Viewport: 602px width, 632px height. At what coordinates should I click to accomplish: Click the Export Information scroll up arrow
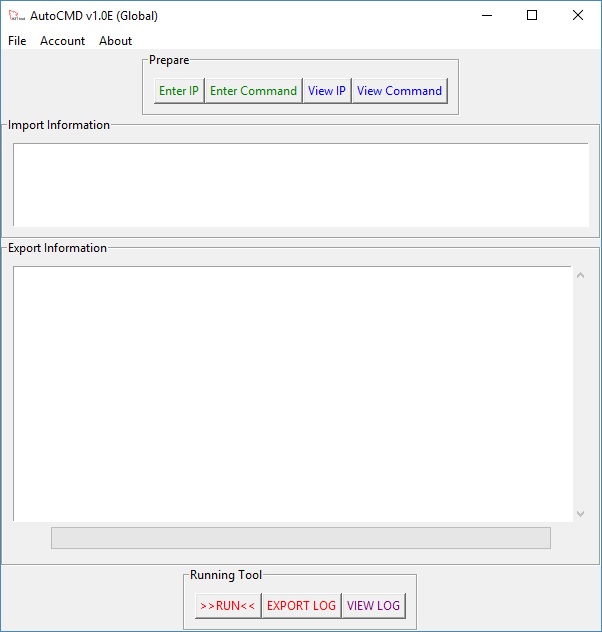click(x=580, y=275)
